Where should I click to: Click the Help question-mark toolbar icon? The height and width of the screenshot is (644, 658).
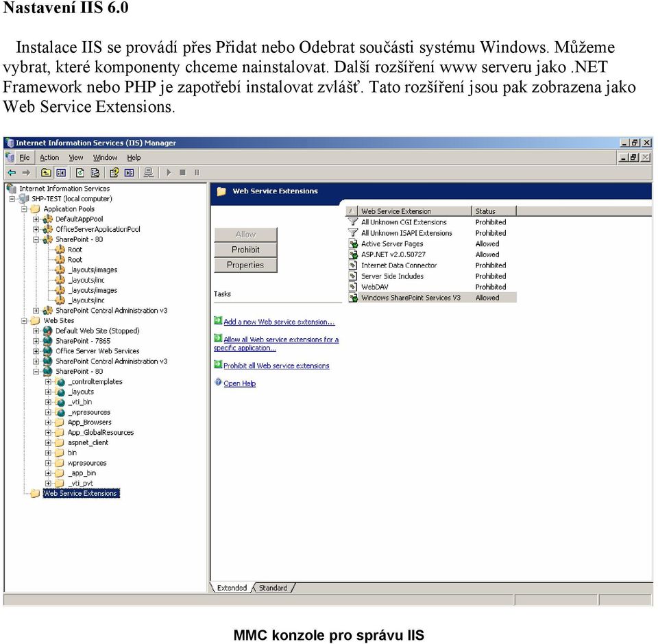pos(114,173)
